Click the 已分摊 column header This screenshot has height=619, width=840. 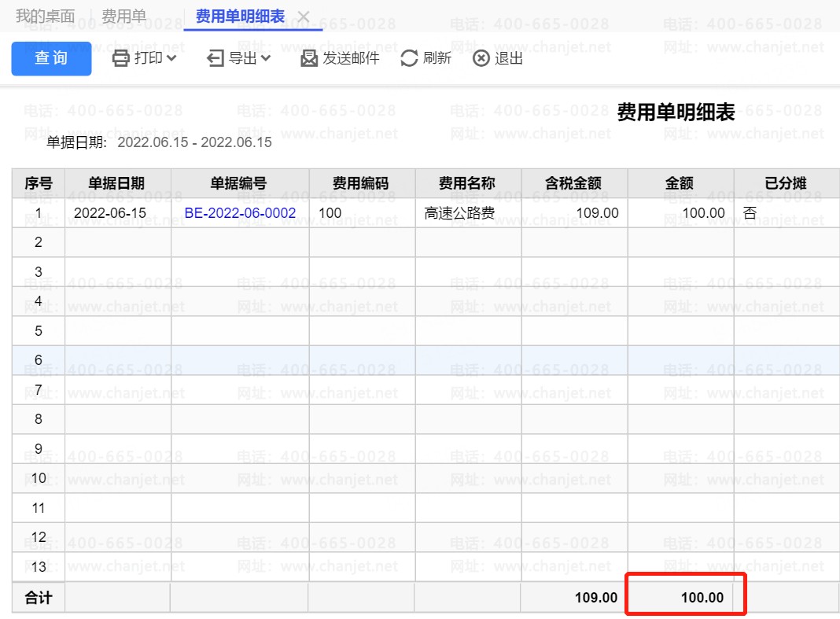coord(785,183)
